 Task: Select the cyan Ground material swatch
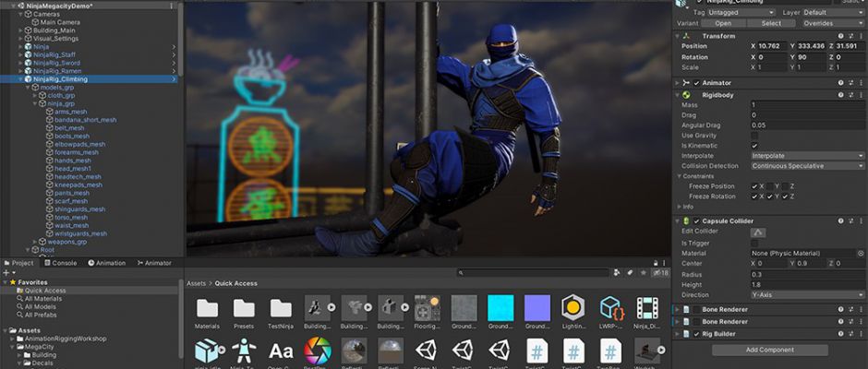500,307
